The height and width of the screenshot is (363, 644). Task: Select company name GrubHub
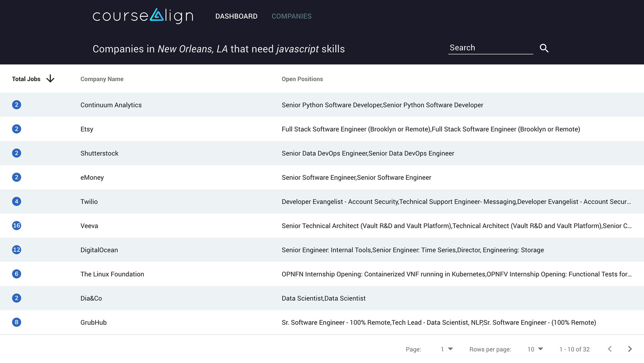tap(93, 322)
